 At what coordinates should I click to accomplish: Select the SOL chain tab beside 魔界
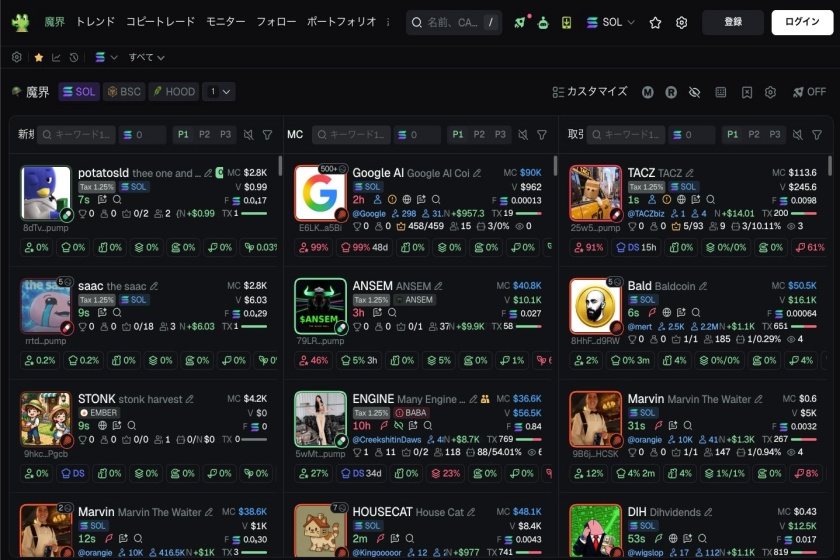coord(79,92)
